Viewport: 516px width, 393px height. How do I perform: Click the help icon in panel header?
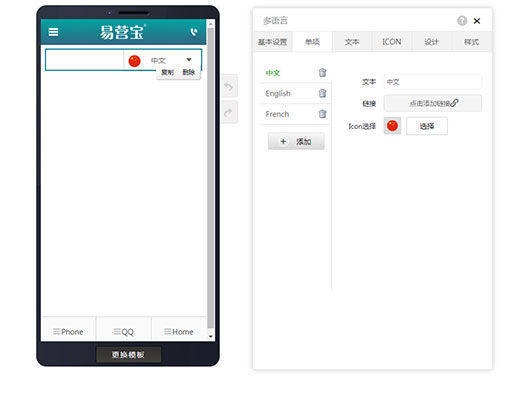tap(462, 21)
